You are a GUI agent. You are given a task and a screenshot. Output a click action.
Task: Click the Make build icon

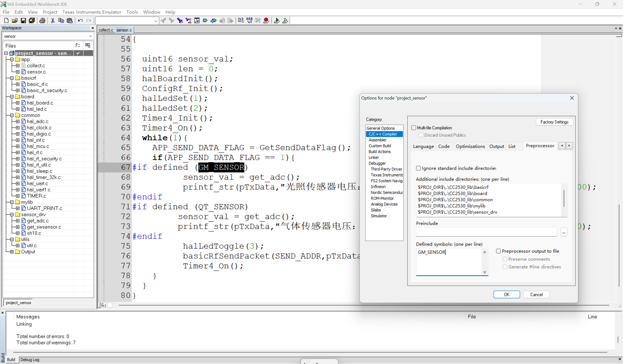(x=250, y=20)
